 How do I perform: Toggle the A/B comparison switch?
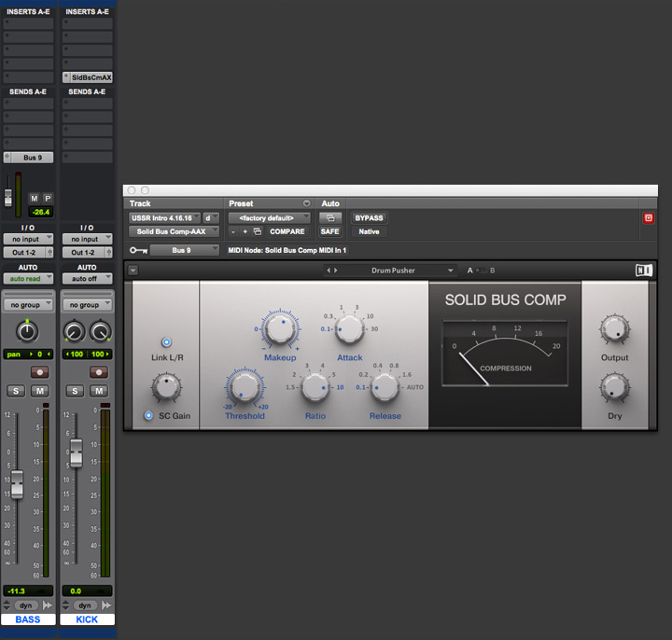482,271
